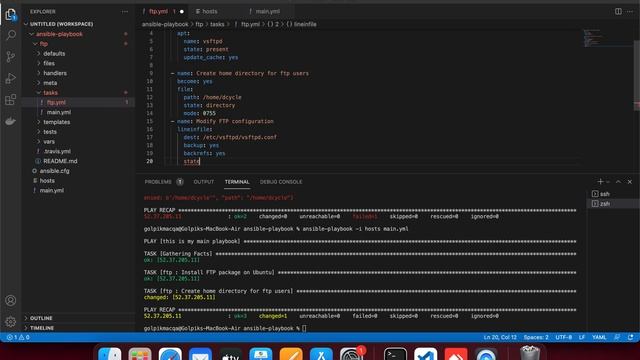Viewport: 640px width, 360px height.
Task: Maximize the panel with the chevron up
Action: 618,182
